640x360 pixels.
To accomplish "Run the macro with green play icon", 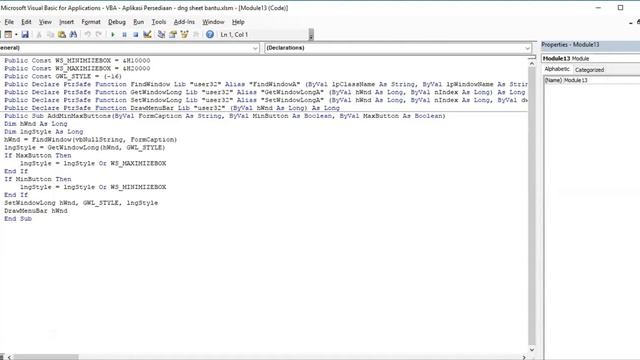I will point(113,35).
